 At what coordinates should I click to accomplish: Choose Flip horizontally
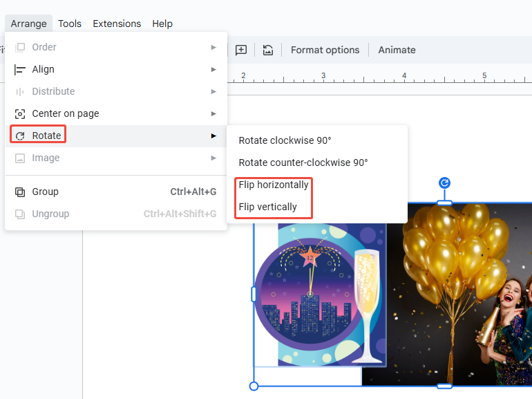(274, 185)
